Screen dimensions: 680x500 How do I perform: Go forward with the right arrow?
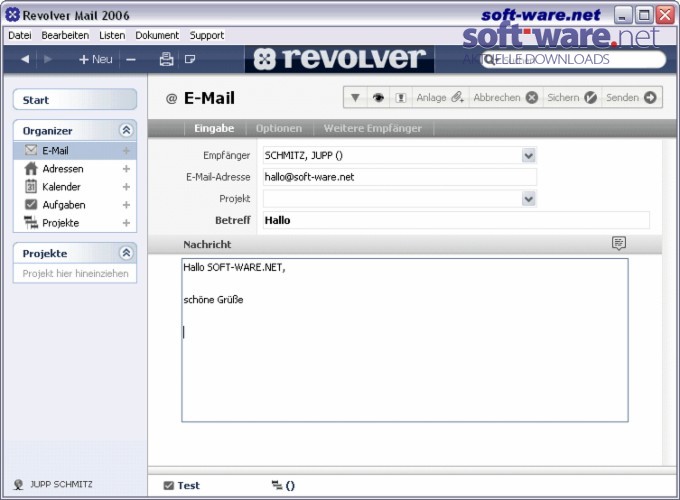pos(48,59)
